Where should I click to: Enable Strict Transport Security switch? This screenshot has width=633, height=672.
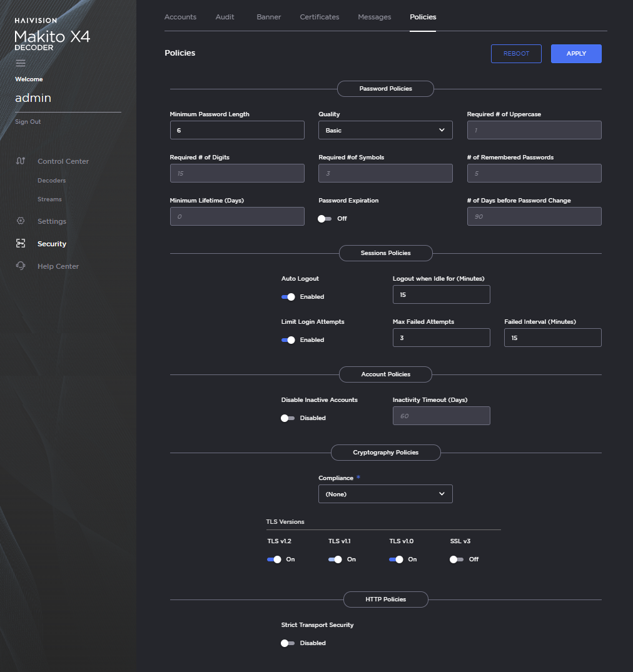(x=288, y=643)
